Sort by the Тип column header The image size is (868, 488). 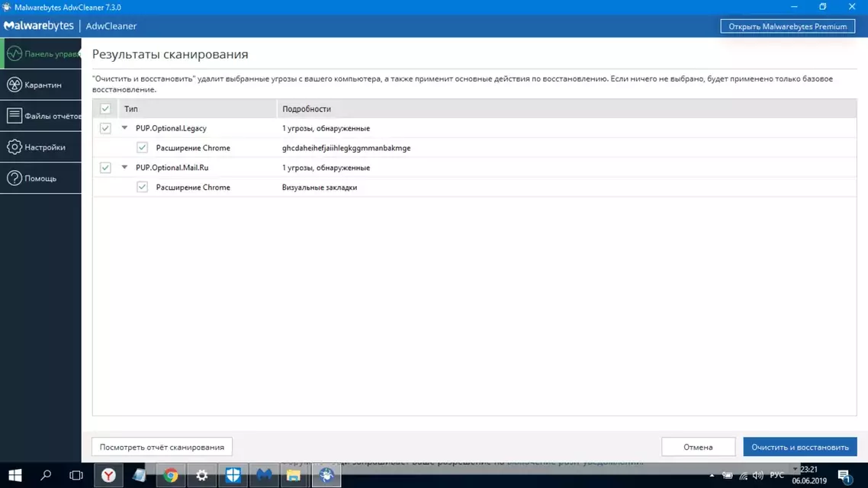[x=197, y=109]
